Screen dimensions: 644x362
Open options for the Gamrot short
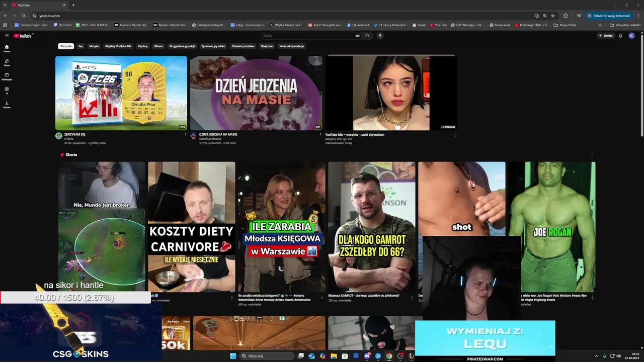click(411, 297)
